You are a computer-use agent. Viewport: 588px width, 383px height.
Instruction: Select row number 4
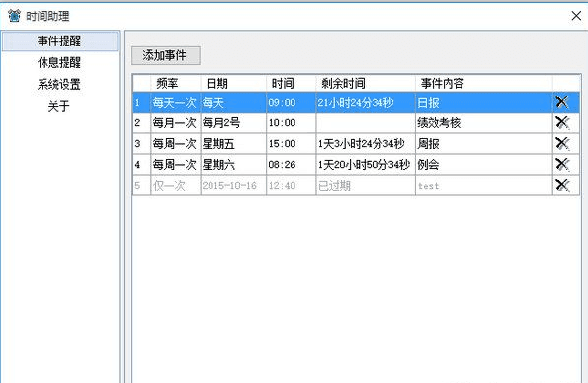(x=141, y=165)
